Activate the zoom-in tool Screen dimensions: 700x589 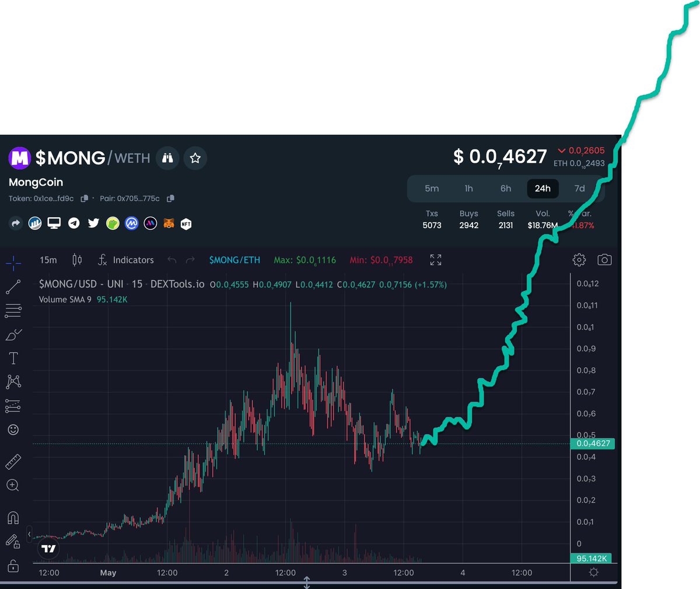click(13, 485)
